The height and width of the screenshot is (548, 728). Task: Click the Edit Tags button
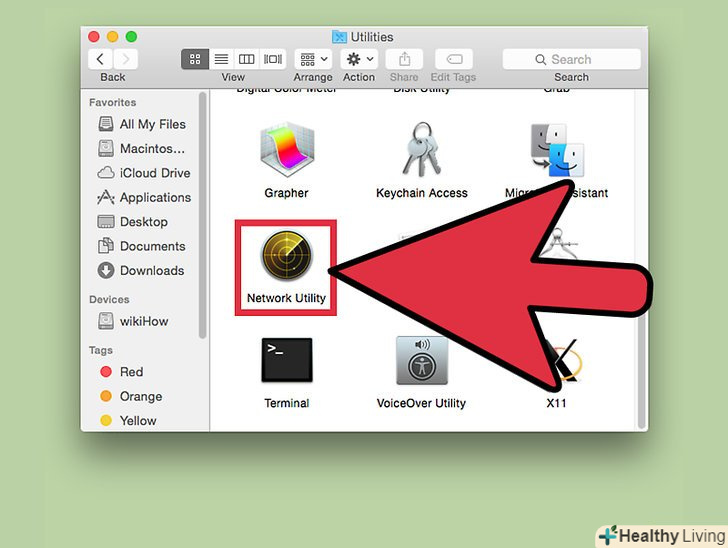click(x=454, y=59)
